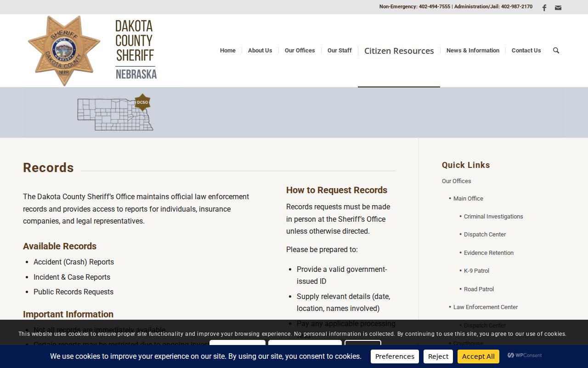Open the Contact Us menu item
This screenshot has width=588, height=368.
526,51
